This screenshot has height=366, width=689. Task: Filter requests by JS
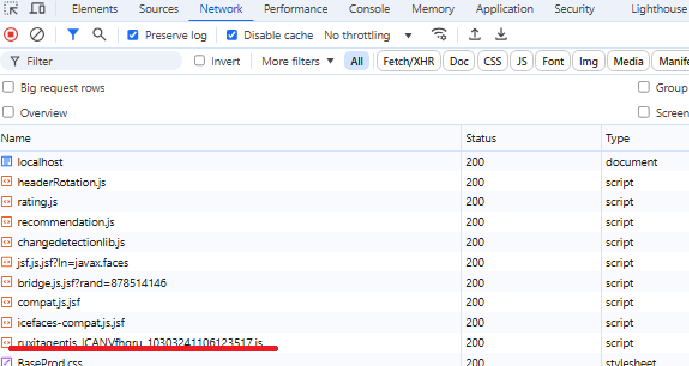[x=522, y=61]
